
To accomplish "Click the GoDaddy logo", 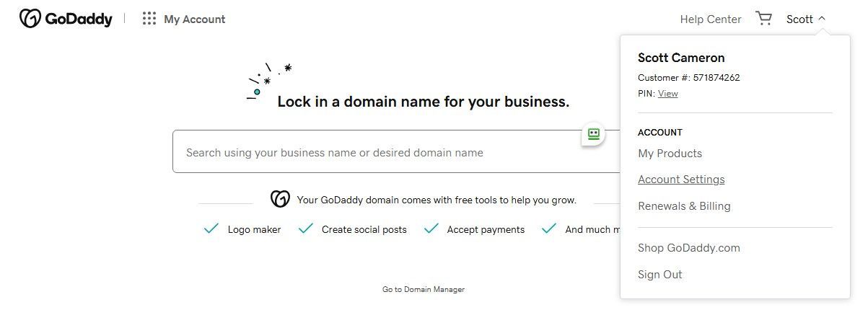I will pyautogui.click(x=66, y=19).
